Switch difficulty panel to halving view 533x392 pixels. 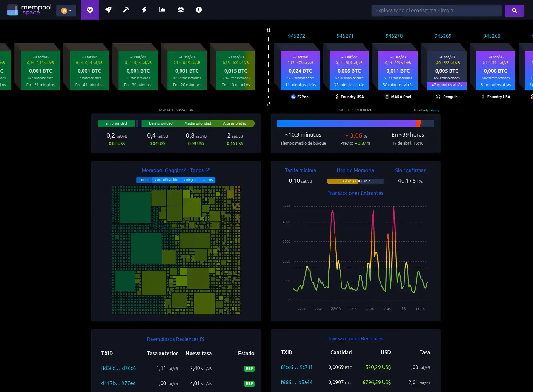point(434,110)
